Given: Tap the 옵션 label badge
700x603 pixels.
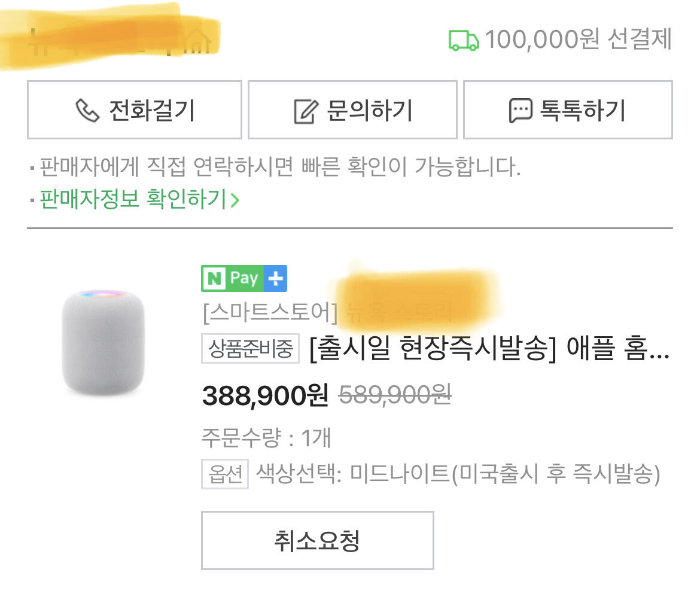Looking at the screenshot, I should pyautogui.click(x=224, y=474).
